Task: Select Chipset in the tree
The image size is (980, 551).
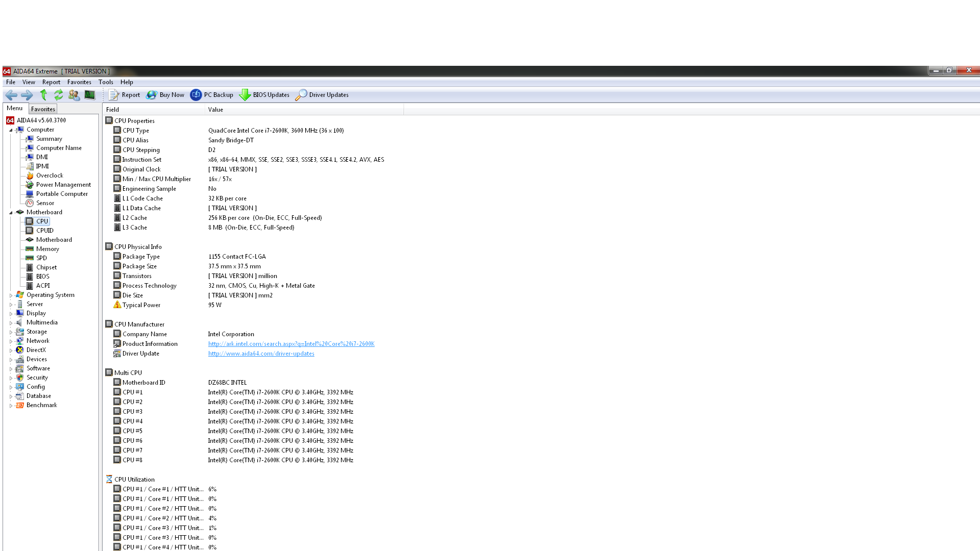Action: [46, 267]
